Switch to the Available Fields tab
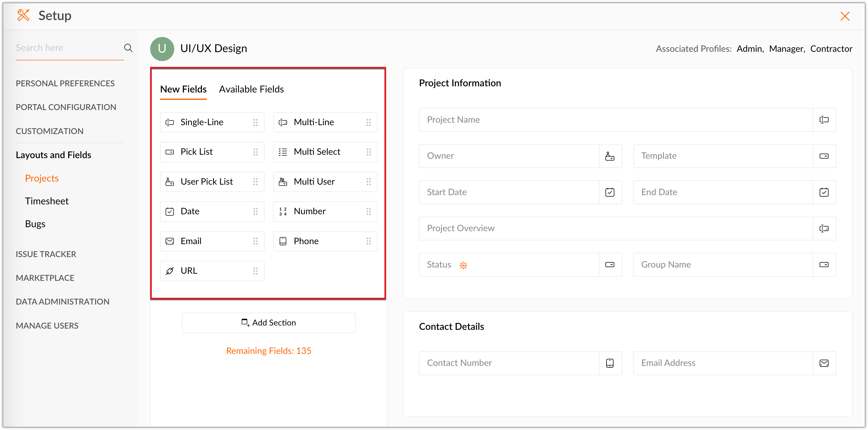868x430 pixels. pos(251,89)
